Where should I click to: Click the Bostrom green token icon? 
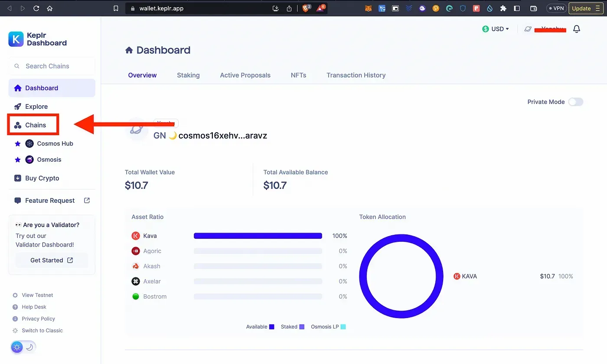coord(136,296)
